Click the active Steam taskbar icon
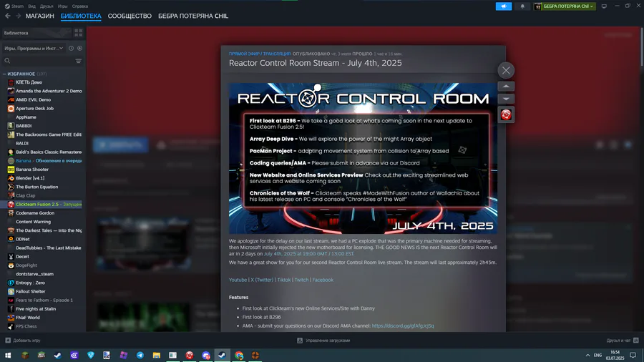This screenshot has height=362, width=644. (223, 355)
